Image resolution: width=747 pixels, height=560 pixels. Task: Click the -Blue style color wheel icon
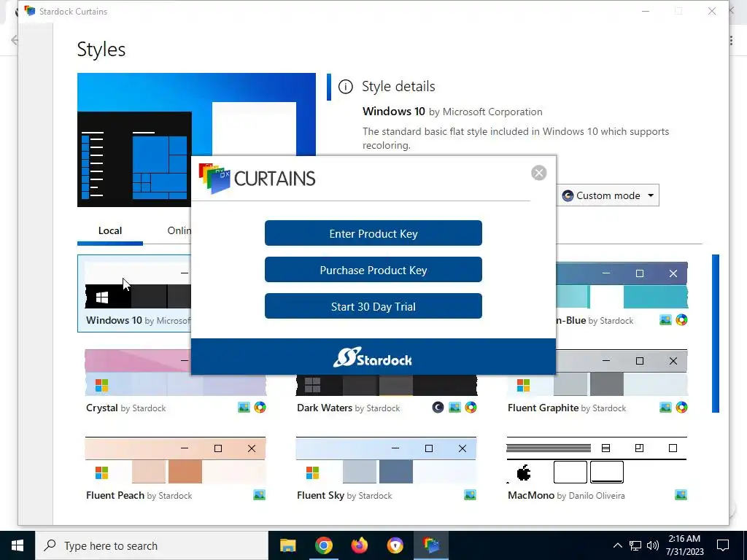pos(682,320)
